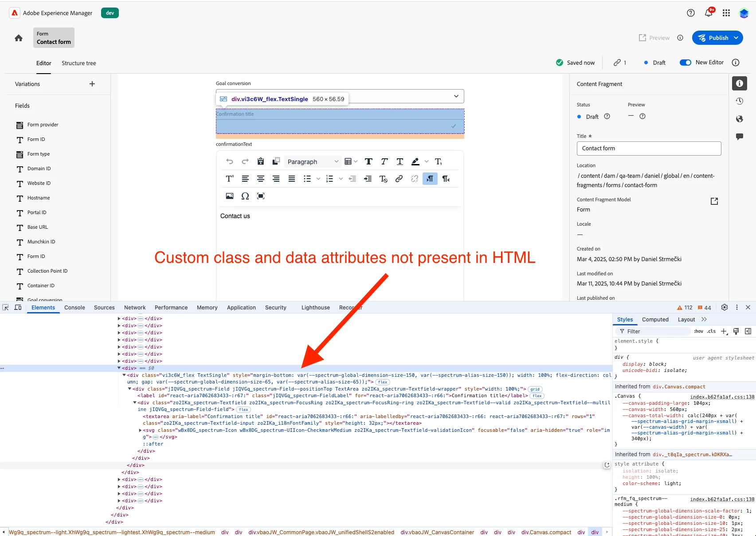Click the redo icon in rich text toolbar
756x536 pixels.
click(x=245, y=161)
